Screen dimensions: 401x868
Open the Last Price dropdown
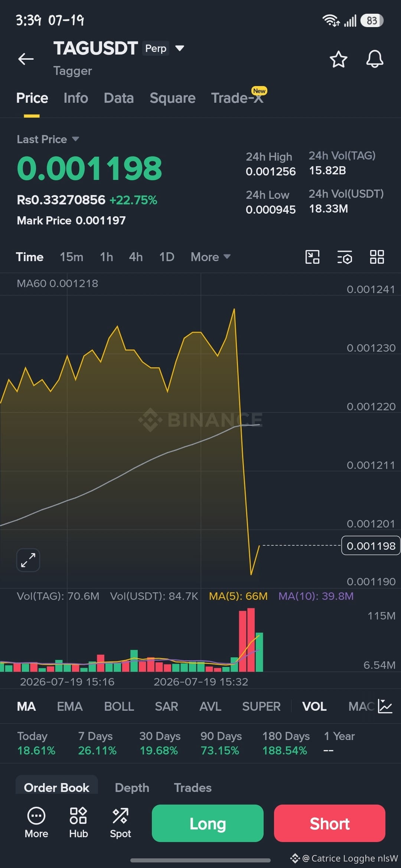coord(48,139)
